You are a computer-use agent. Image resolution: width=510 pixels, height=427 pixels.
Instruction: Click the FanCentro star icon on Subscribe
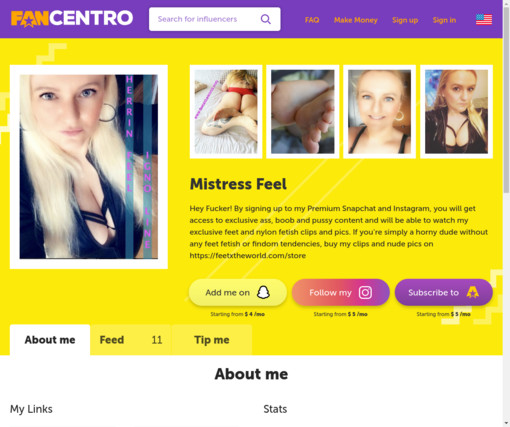(x=473, y=292)
